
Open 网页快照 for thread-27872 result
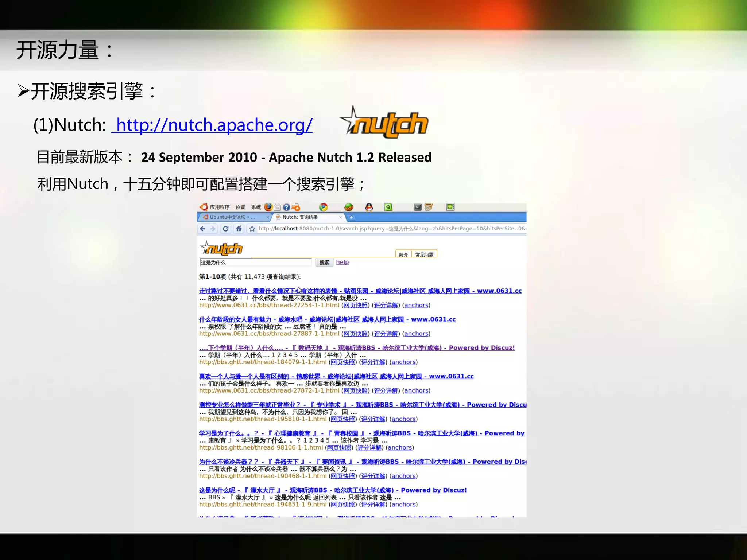pyautogui.click(x=356, y=390)
